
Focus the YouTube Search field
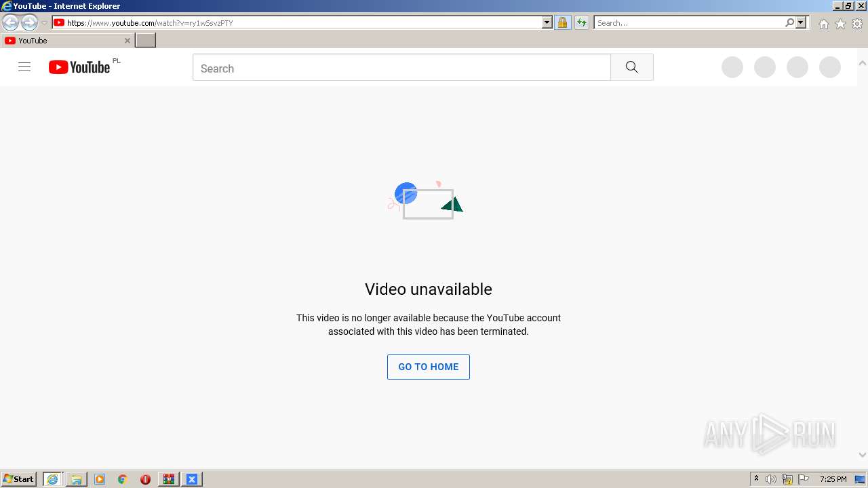point(401,68)
